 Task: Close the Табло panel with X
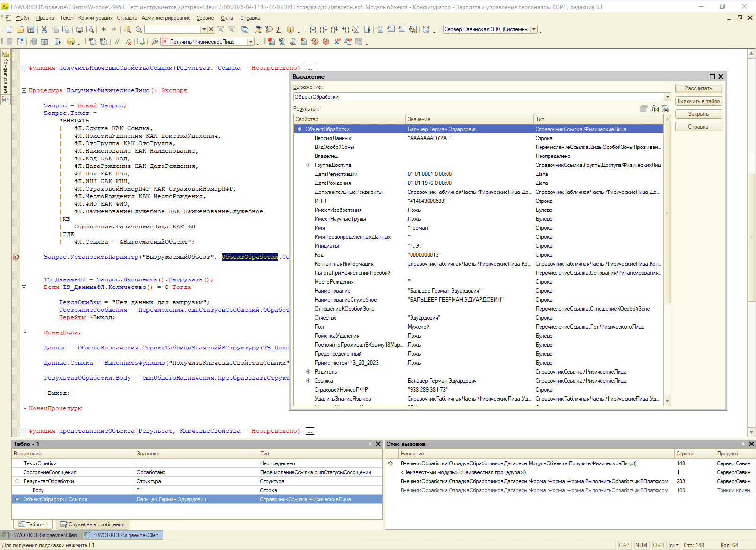tap(378, 444)
